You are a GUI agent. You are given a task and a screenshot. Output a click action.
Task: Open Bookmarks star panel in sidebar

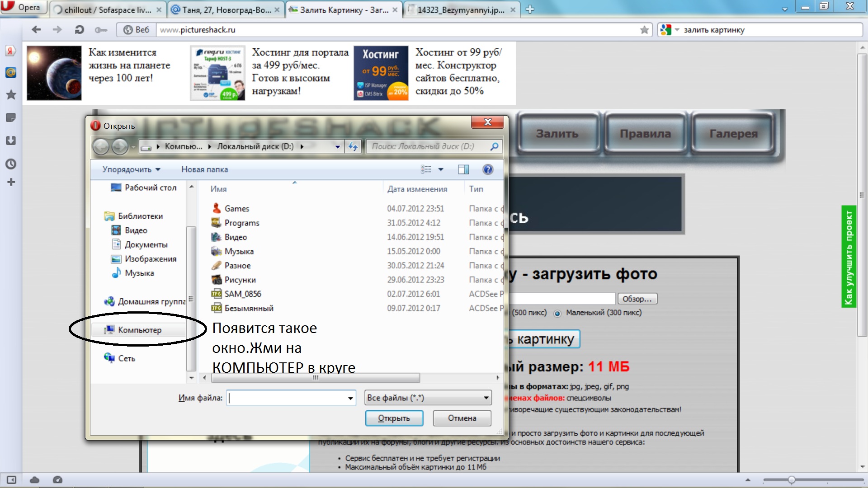[11, 94]
